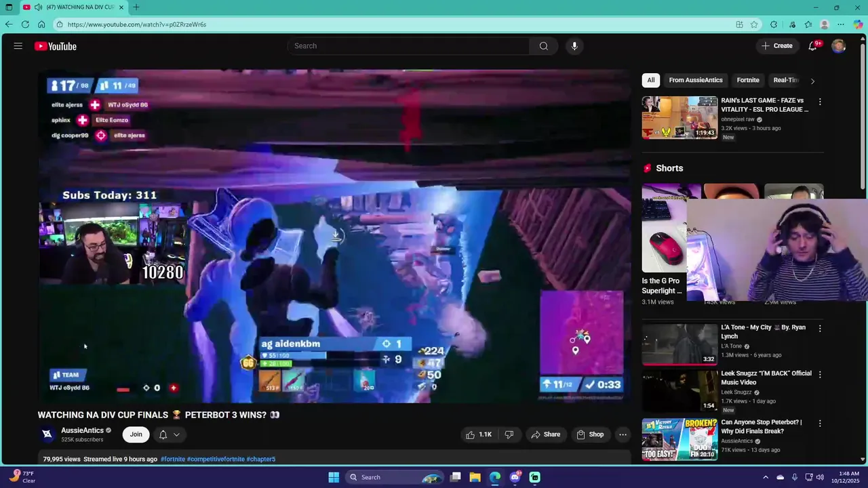
Task: Add page to favorites star
Action: [x=754, y=24]
